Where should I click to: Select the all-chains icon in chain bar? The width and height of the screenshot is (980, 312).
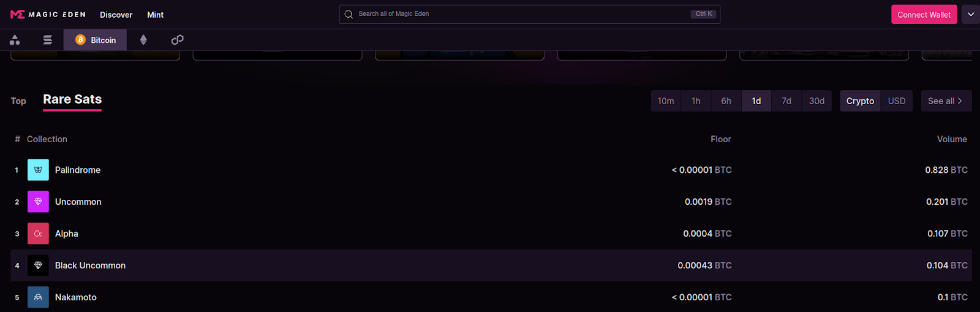click(x=15, y=40)
